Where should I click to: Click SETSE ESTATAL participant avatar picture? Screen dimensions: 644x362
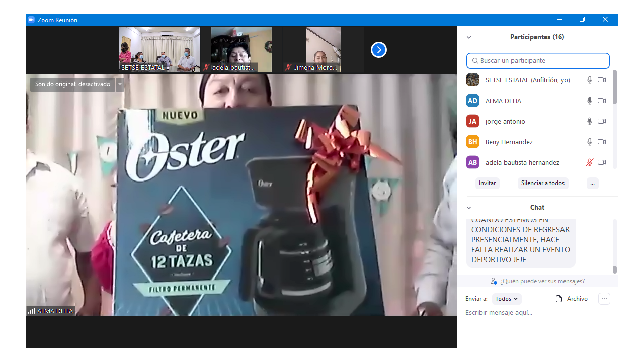pyautogui.click(x=472, y=80)
